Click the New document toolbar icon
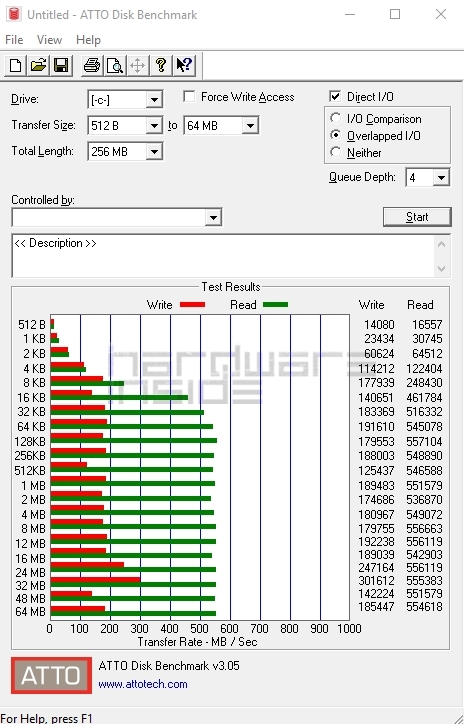Viewport: 464px width, 724px height. (x=15, y=65)
